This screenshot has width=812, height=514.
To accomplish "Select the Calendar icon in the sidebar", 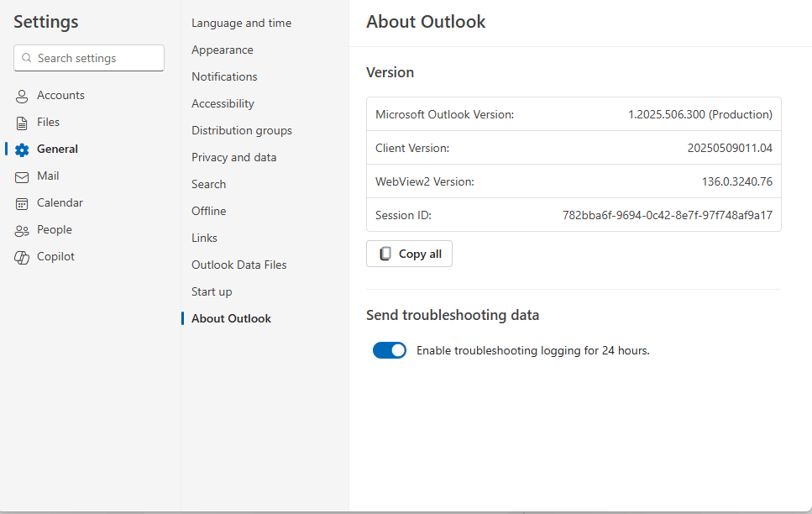I will 21,202.
